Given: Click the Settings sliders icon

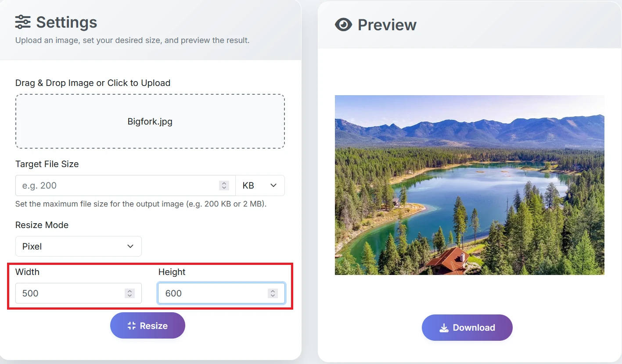Looking at the screenshot, I should [x=23, y=22].
